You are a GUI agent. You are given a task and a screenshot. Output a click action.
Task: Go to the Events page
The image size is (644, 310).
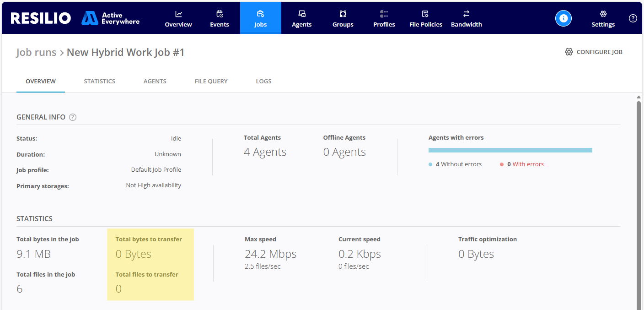pos(220,18)
